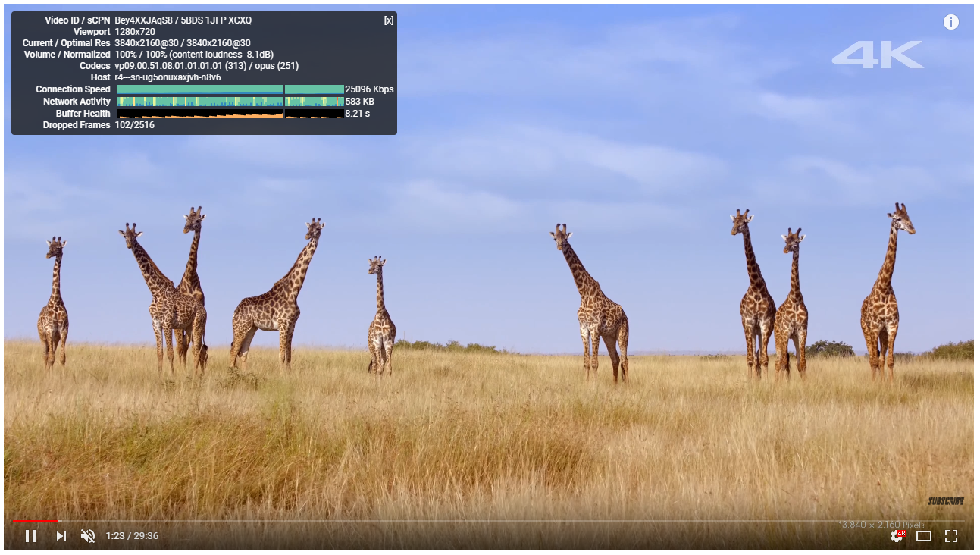
Task: Click the orange Buffer Health graph
Action: pos(230,114)
